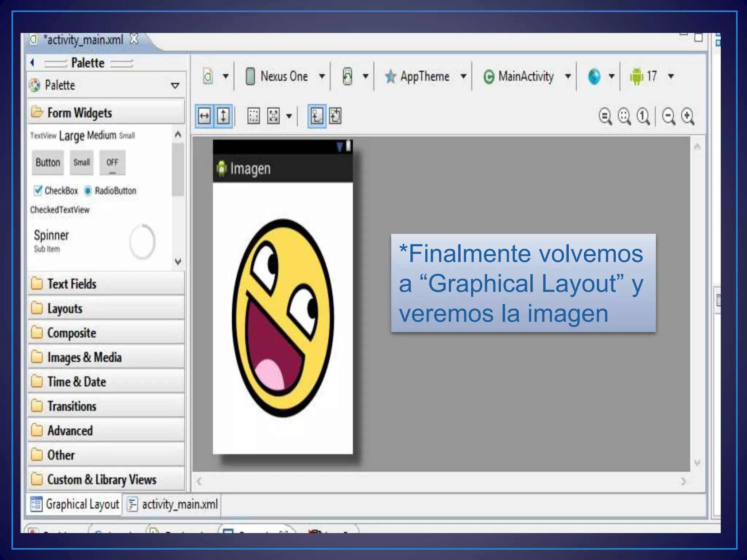The height and width of the screenshot is (560, 747).
Task: Select the RadioButton widget
Action: (x=110, y=191)
